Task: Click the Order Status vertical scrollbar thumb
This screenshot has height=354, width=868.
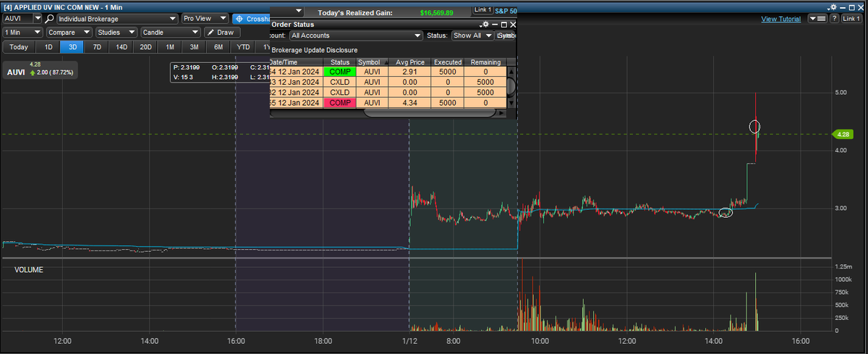Action: pyautogui.click(x=511, y=87)
